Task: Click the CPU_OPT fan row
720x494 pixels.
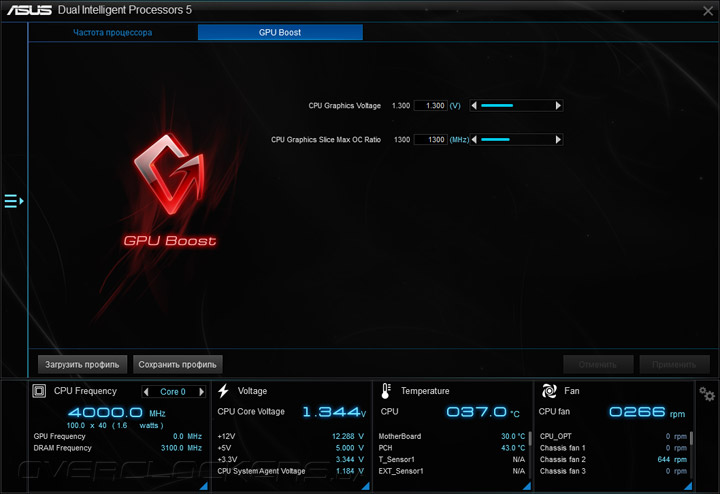Action: pos(613,436)
